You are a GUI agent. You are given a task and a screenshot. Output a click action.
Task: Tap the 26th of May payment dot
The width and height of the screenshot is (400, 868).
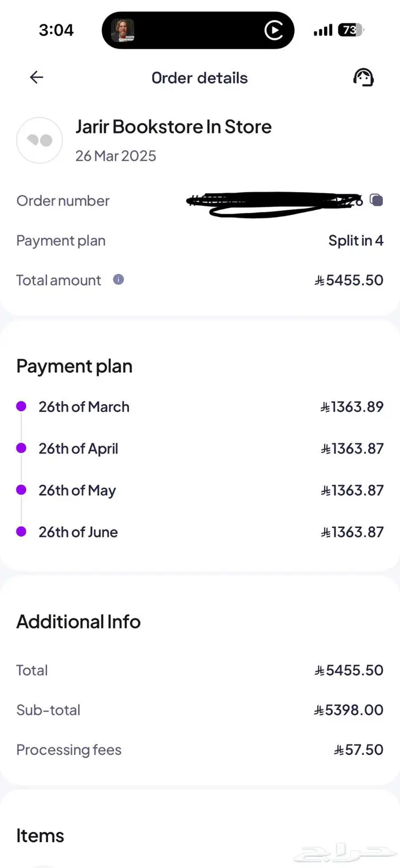pos(21,490)
